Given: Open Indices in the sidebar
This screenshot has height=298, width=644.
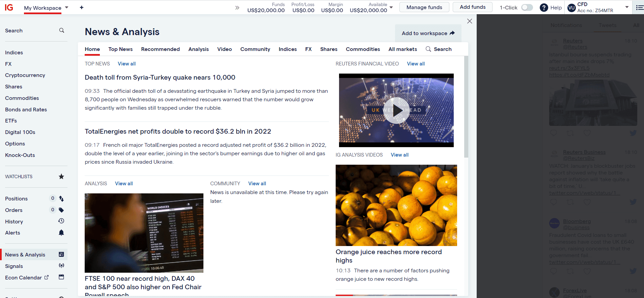Looking at the screenshot, I should point(14,53).
